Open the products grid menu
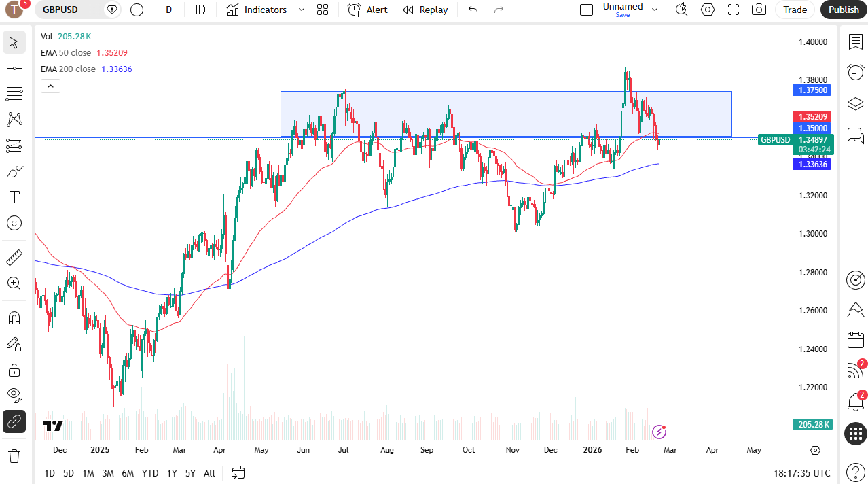 [x=856, y=433]
